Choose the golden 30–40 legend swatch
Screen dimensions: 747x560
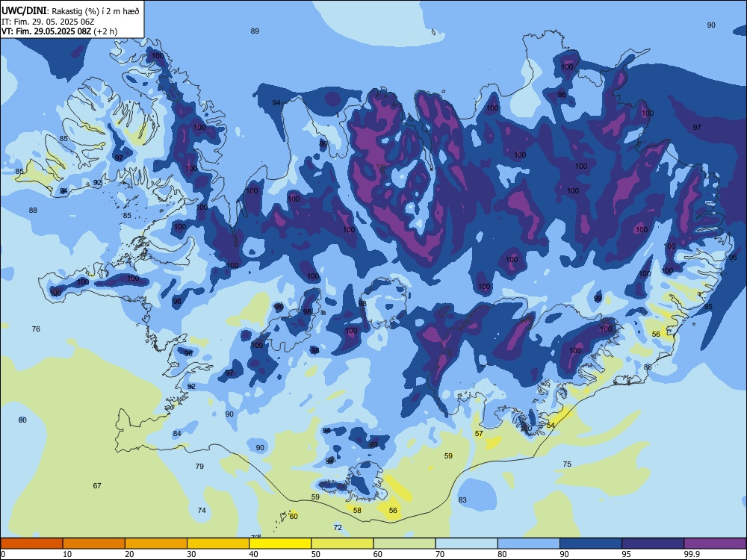[x=218, y=544]
